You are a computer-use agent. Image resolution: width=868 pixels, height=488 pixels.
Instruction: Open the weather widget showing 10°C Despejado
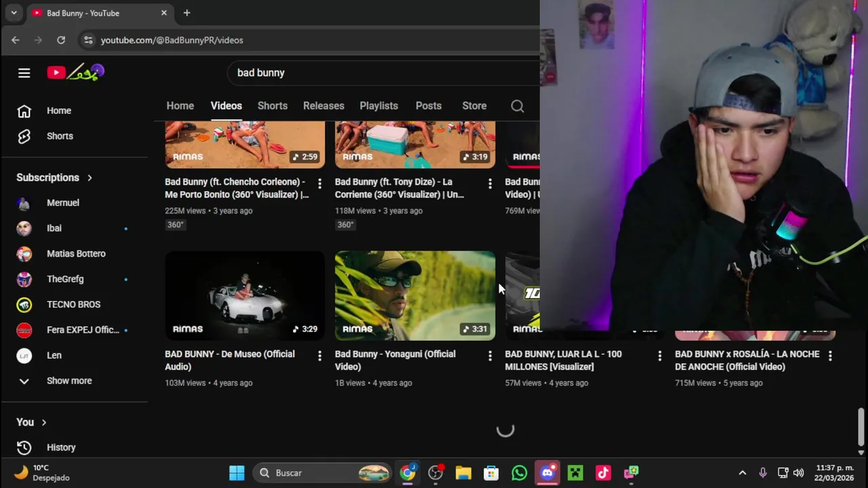coord(42,472)
